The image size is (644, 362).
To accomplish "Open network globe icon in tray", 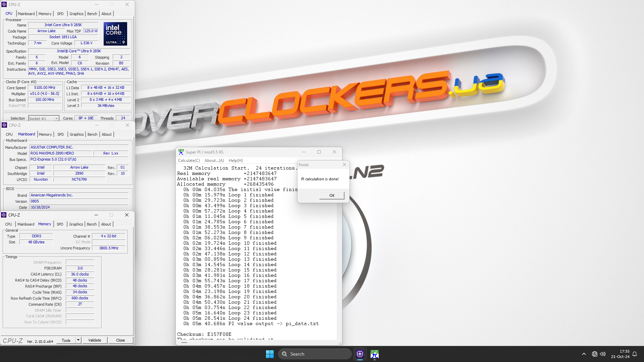I will click(x=594, y=354).
